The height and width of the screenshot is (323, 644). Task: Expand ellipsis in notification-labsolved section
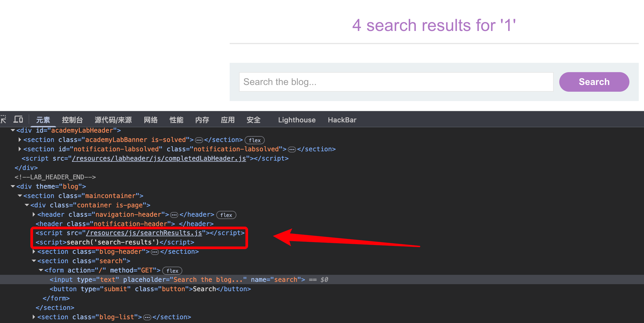coord(292,150)
